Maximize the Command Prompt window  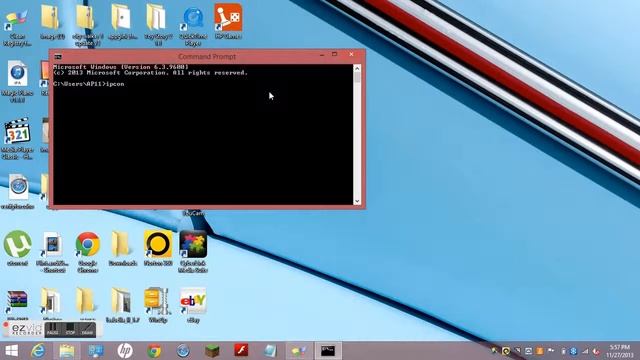(x=335, y=54)
